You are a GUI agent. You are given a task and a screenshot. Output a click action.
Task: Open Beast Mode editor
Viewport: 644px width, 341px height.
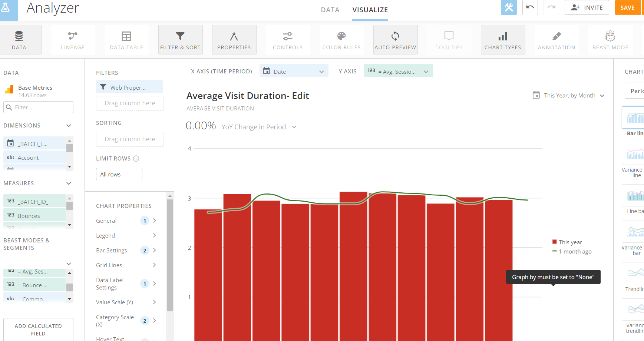610,39
